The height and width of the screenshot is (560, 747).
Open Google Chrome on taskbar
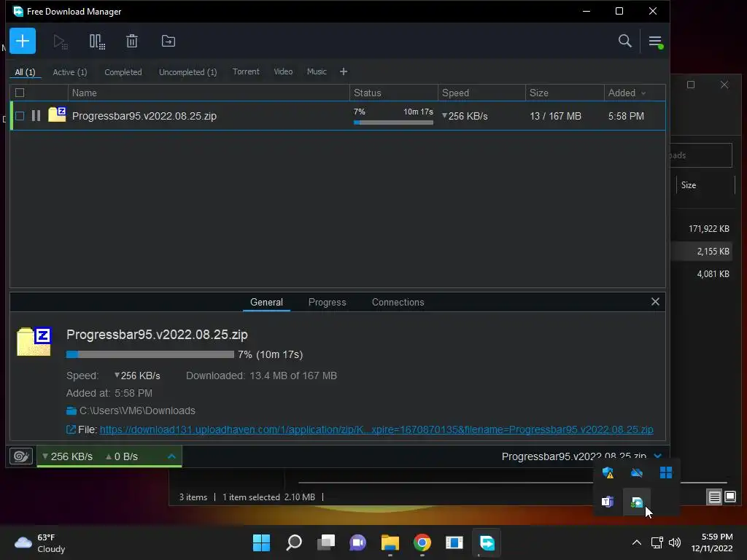(x=422, y=542)
